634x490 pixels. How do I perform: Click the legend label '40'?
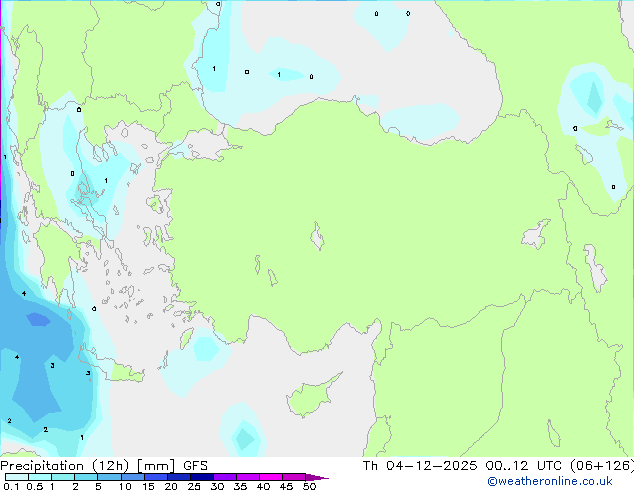coord(264,486)
